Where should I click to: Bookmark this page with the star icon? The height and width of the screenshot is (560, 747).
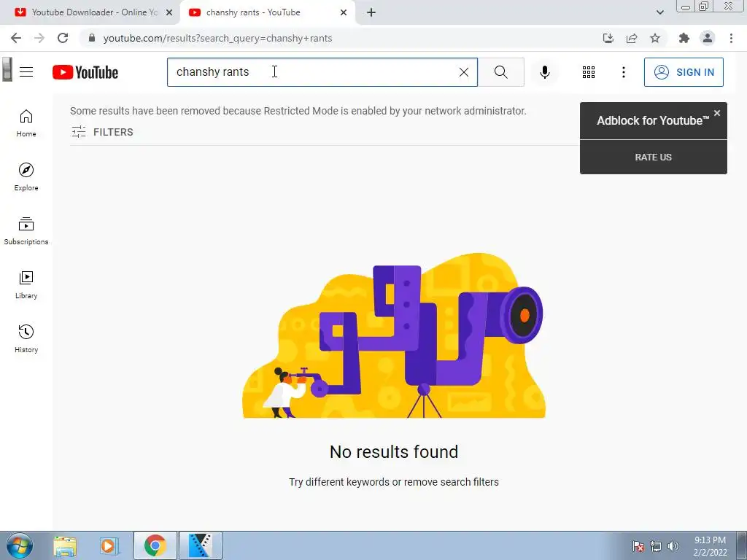pos(655,38)
